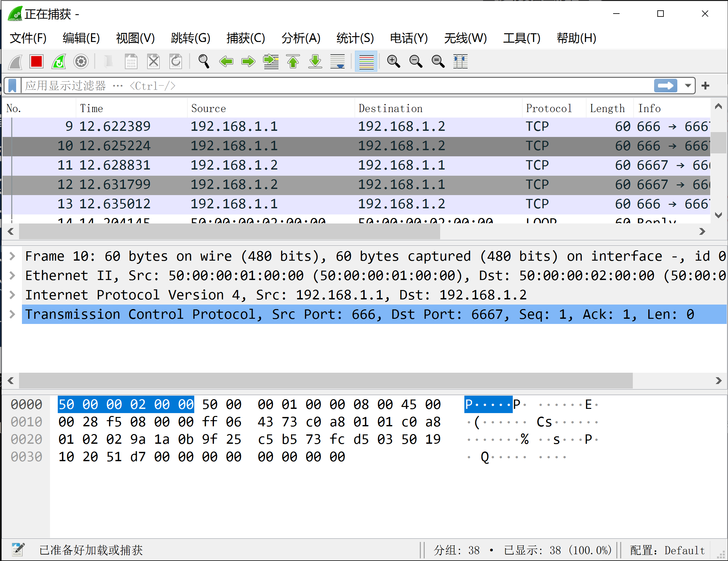The width and height of the screenshot is (728, 561).
Task: Open capture options gear icon
Action: (x=81, y=62)
